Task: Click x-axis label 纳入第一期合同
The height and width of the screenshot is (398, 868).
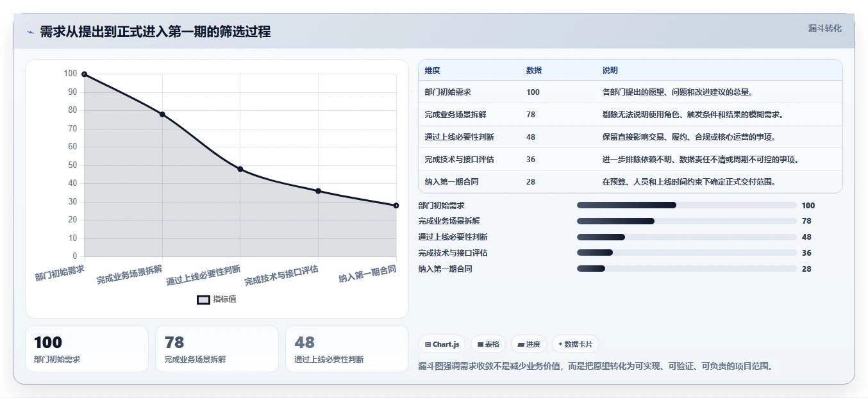Action: [x=367, y=273]
